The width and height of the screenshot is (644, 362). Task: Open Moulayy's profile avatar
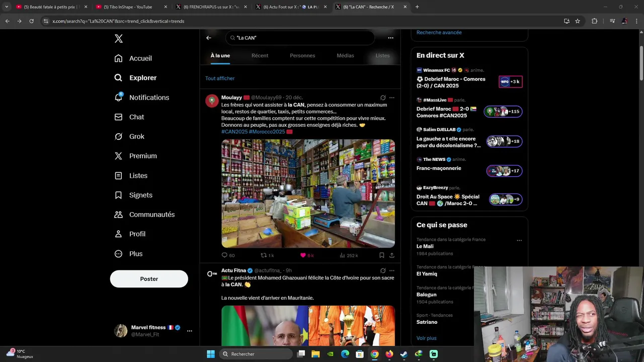212,101
